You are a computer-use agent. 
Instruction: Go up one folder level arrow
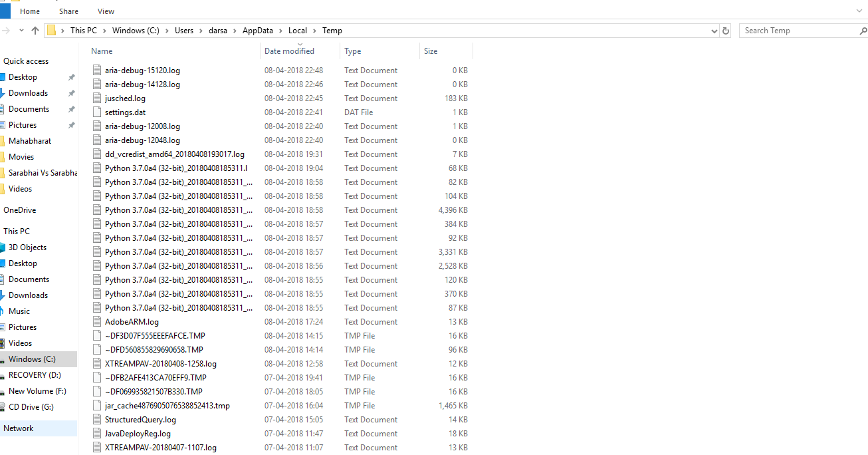[x=35, y=31]
